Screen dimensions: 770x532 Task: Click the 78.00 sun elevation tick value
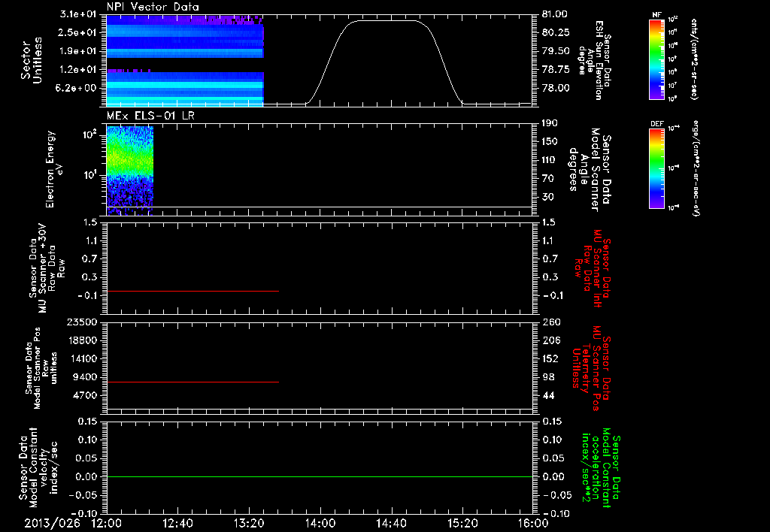tap(556, 88)
